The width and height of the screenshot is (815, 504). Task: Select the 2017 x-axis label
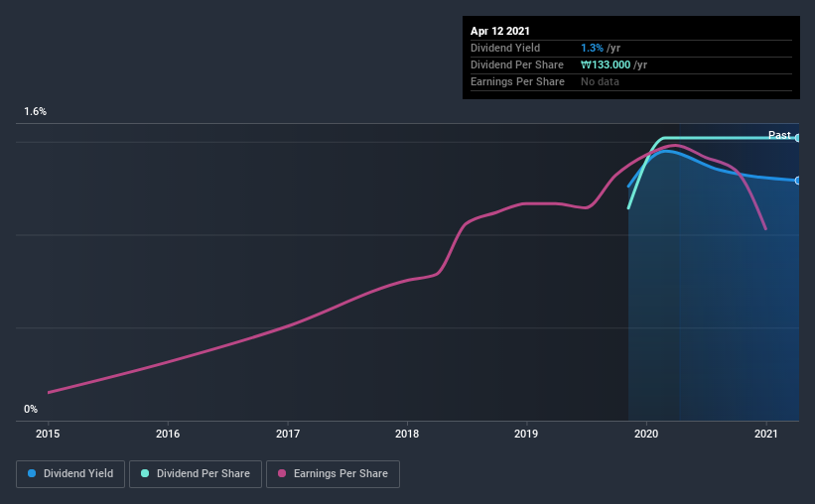pyautogui.click(x=288, y=434)
